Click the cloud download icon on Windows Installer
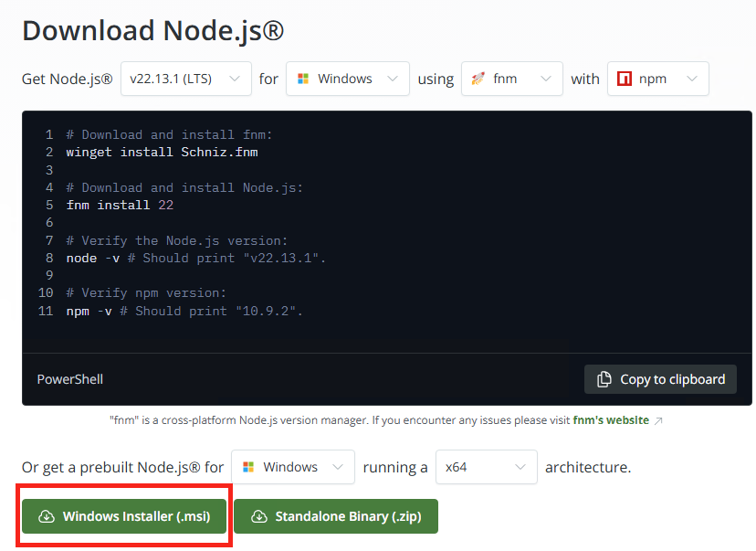The width and height of the screenshot is (756, 551). (47, 516)
